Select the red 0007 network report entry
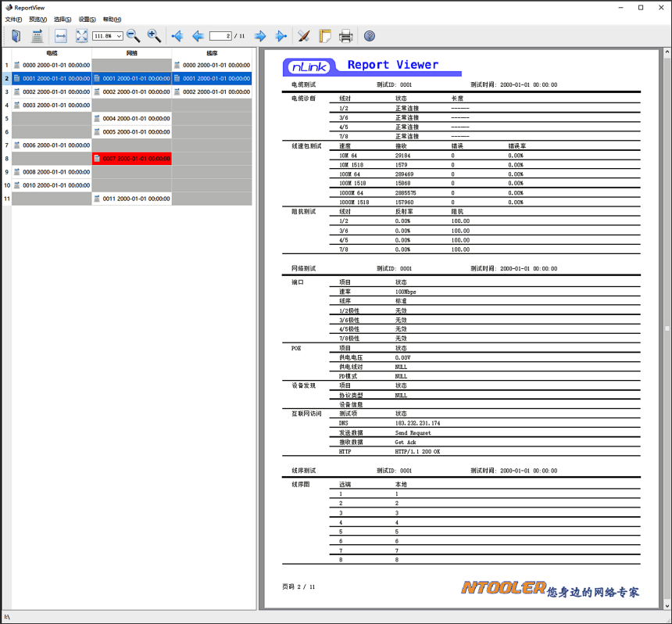Screen dimensions: 672x624 point(131,159)
